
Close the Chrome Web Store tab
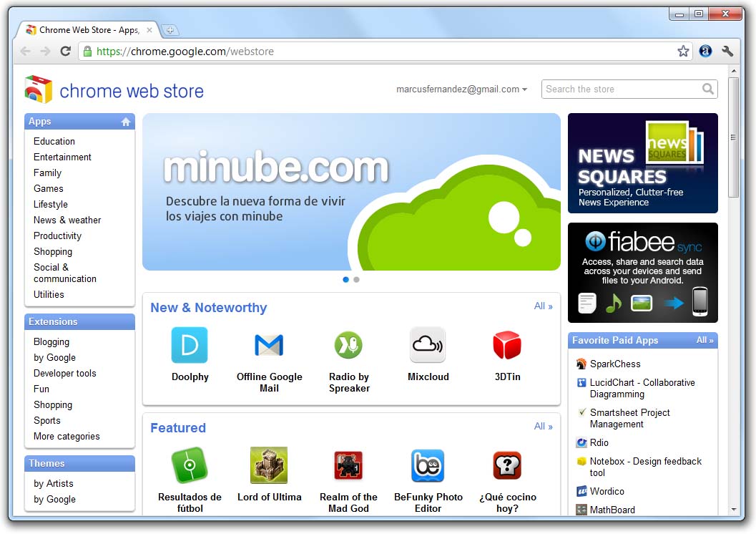(x=149, y=30)
